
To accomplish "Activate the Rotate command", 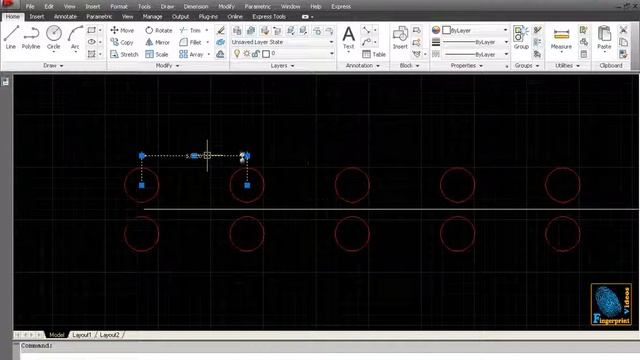I will (159, 30).
